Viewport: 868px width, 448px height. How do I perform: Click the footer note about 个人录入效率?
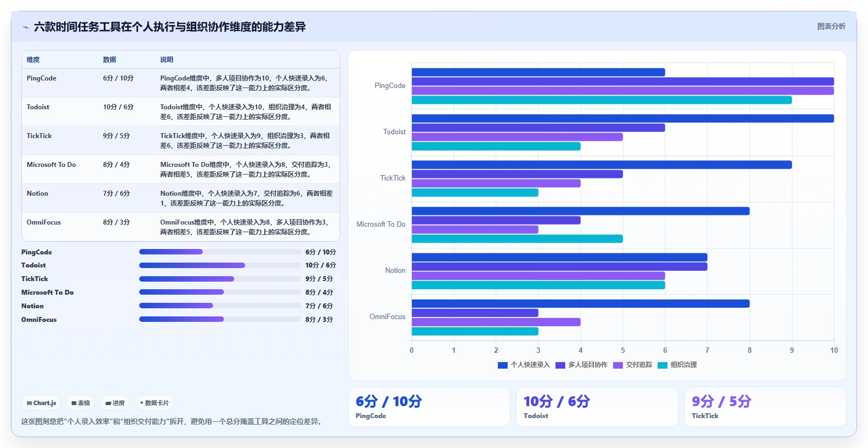[x=173, y=421]
